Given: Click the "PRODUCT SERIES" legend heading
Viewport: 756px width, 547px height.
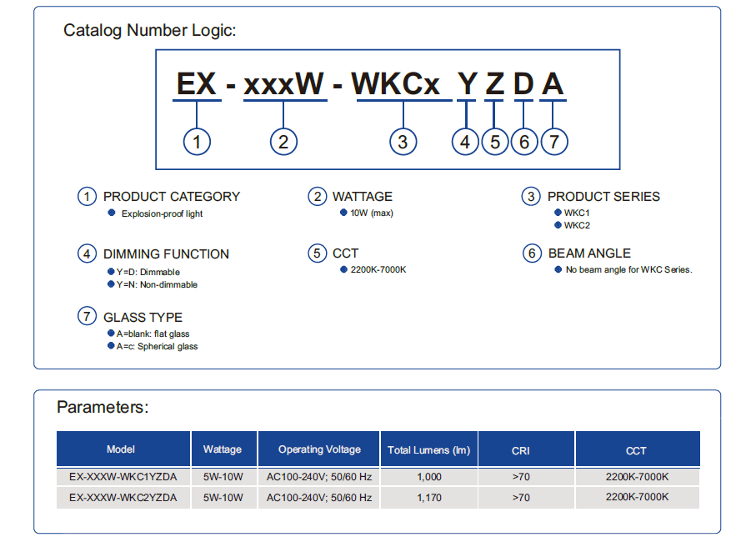Looking at the screenshot, I should [603, 197].
